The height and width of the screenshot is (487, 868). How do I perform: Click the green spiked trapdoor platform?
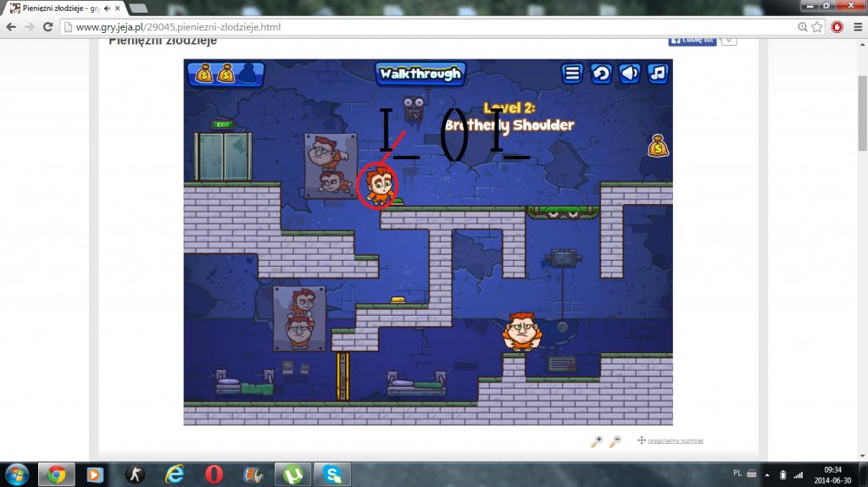(x=563, y=212)
